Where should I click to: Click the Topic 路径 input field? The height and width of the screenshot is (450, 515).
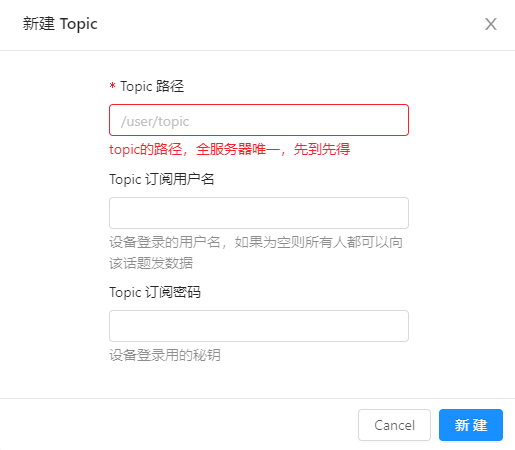[259, 120]
